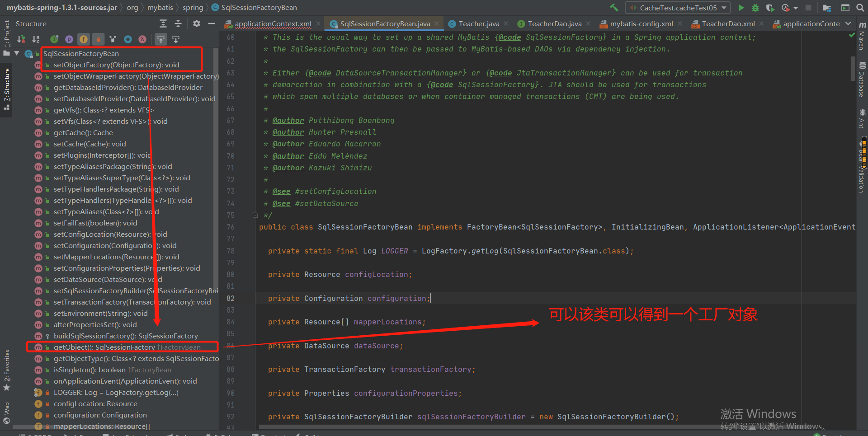Collapse all nodes in the Structure panel
The height and width of the screenshot is (436, 868).
click(x=178, y=23)
